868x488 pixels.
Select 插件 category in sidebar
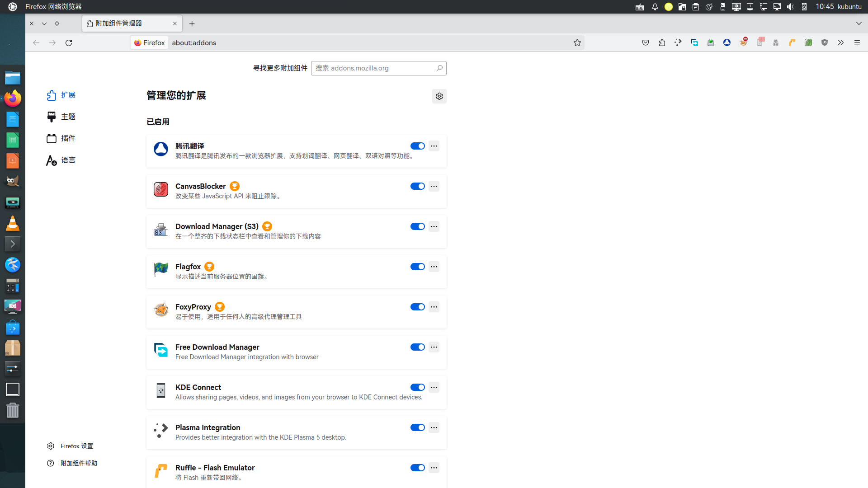coord(61,138)
